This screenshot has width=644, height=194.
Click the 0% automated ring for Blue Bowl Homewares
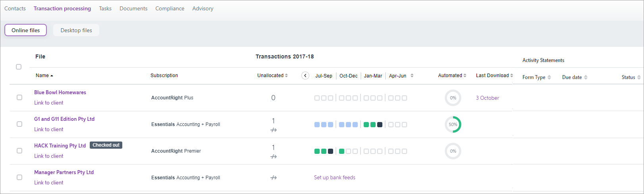453,98
